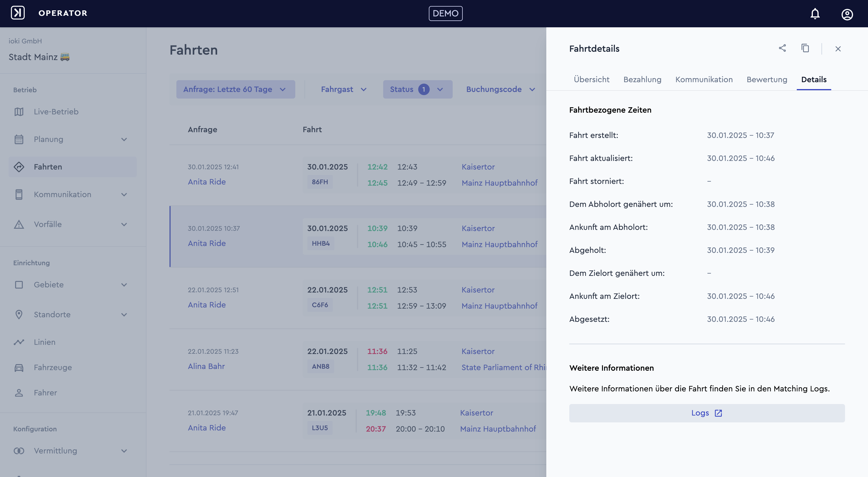This screenshot has width=868, height=477.
Task: Open the notifications bell
Action: [x=815, y=14]
